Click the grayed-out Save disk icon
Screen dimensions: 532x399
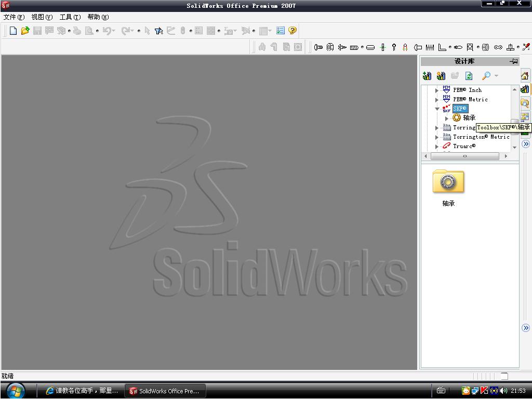point(37,31)
